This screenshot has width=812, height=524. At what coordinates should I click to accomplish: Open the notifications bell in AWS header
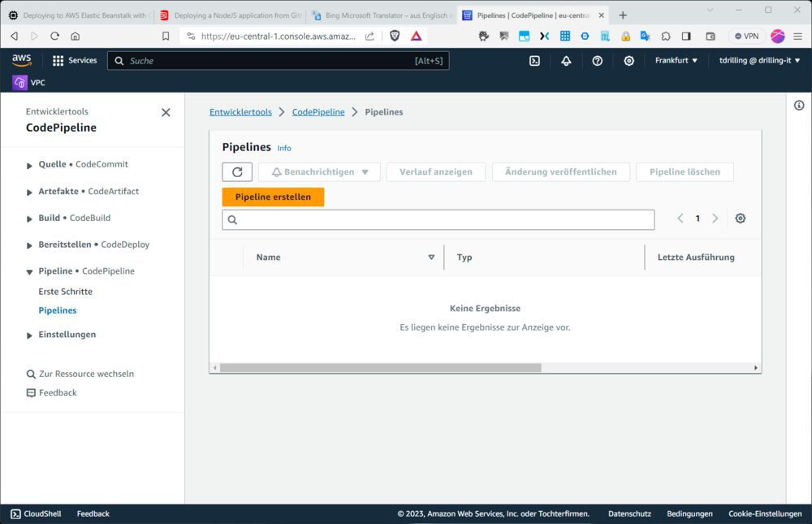tap(566, 61)
